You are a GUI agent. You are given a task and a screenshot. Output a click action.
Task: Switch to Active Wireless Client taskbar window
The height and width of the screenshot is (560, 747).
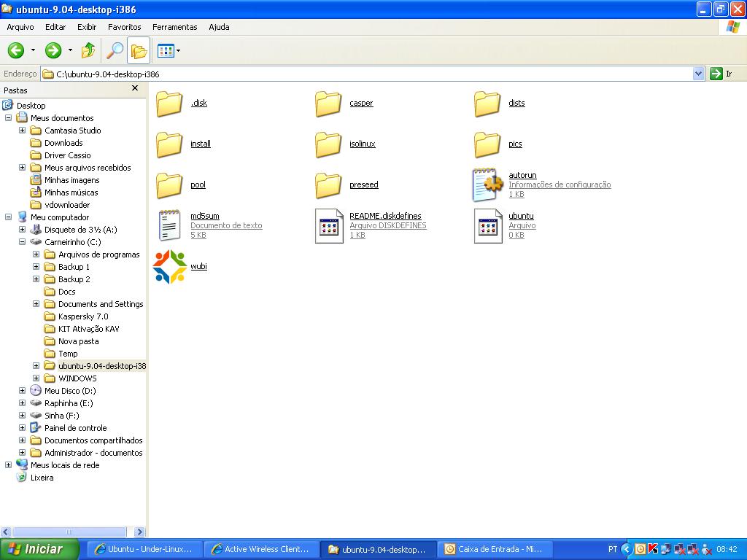pyautogui.click(x=260, y=549)
